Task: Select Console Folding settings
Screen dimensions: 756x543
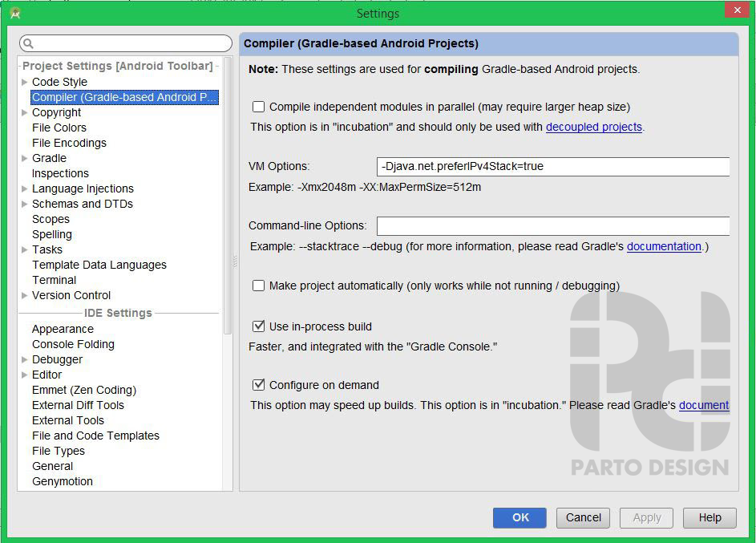Action: coord(73,344)
